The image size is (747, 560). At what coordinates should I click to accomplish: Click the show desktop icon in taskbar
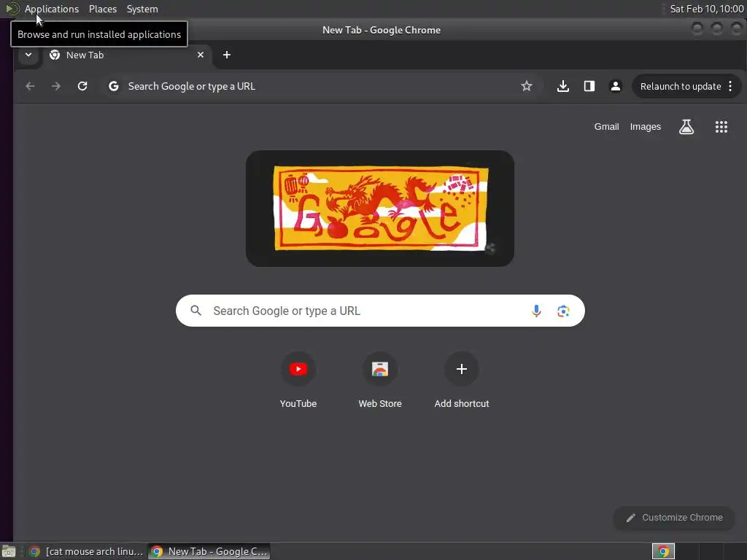click(9, 551)
